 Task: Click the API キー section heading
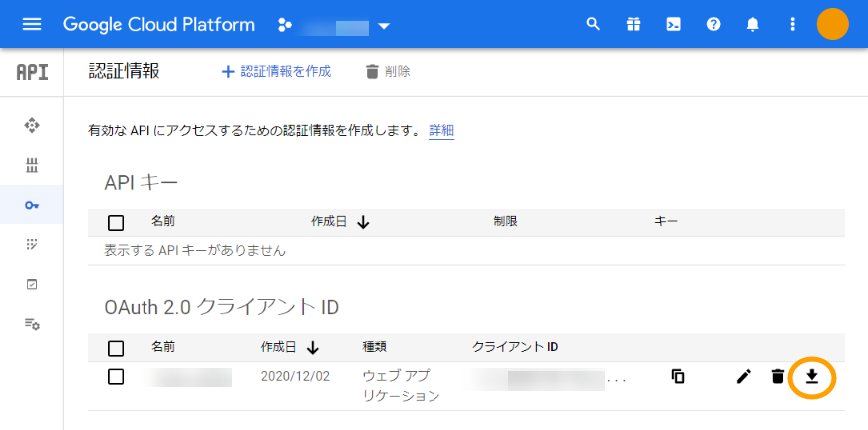point(142,183)
